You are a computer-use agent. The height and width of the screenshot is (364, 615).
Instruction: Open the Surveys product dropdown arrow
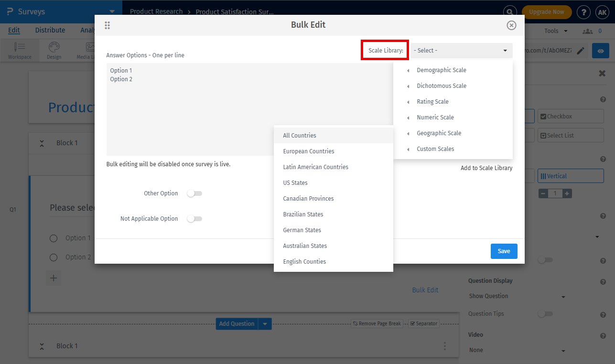click(112, 11)
